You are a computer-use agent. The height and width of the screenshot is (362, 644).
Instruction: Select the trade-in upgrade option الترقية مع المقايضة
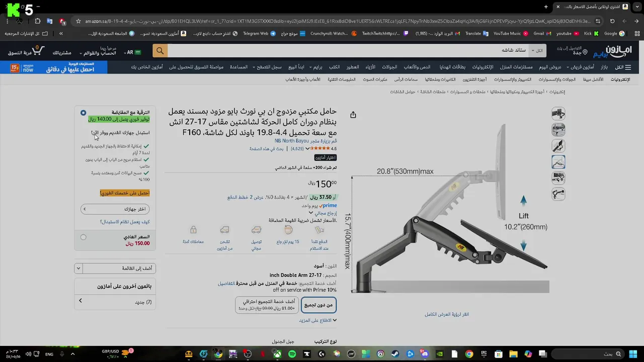coord(83,113)
